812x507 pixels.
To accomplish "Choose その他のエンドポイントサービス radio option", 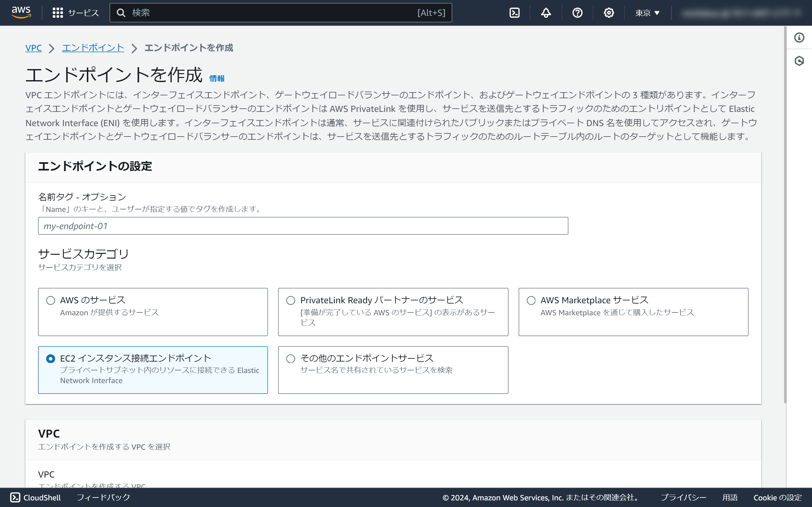I will click(x=291, y=358).
